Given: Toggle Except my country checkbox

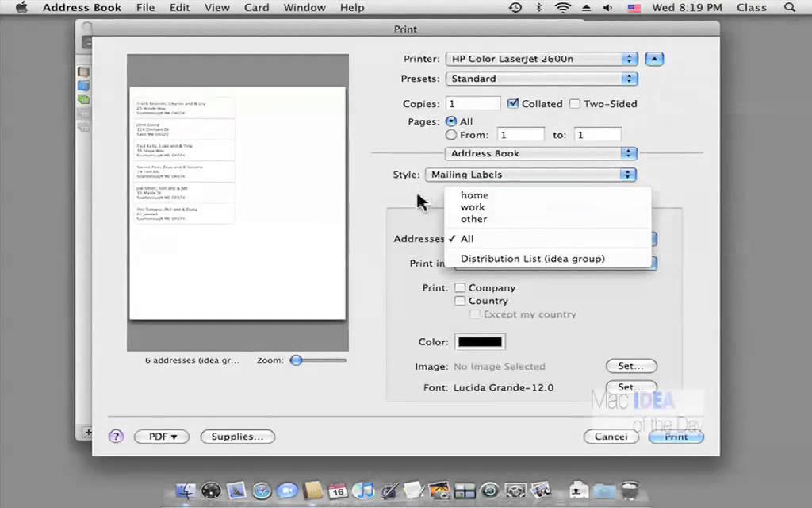Looking at the screenshot, I should pyautogui.click(x=475, y=314).
